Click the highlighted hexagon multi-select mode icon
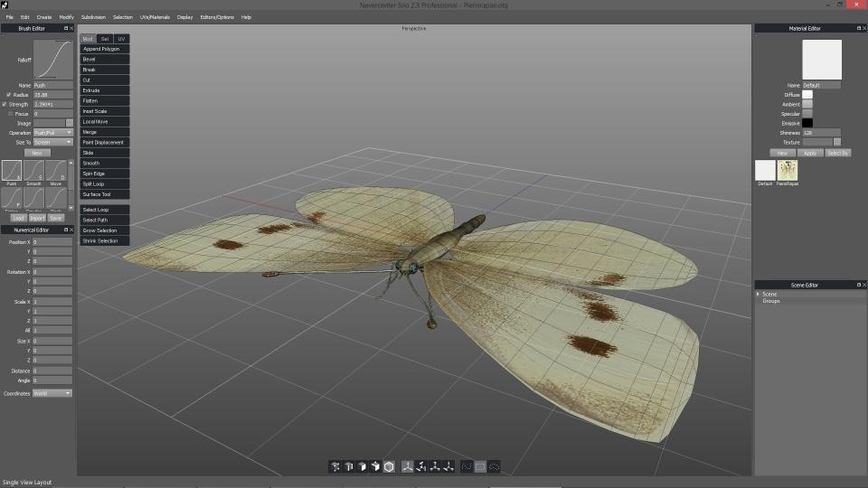This screenshot has width=868, height=488. point(389,466)
